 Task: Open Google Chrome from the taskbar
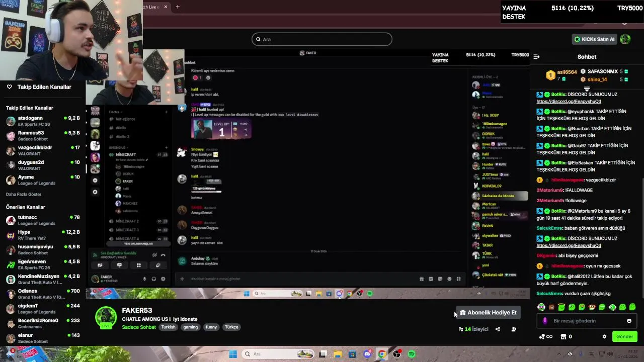(382, 354)
